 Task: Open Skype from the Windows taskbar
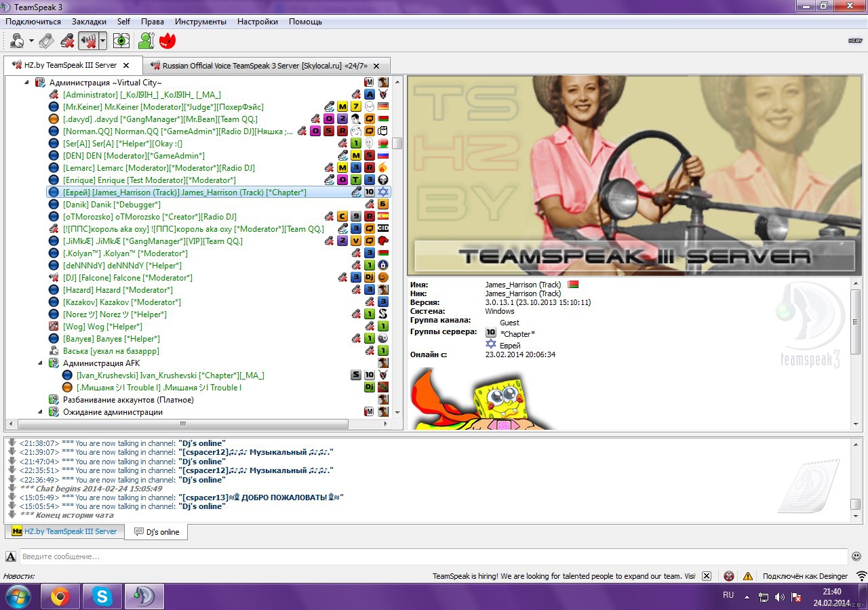coord(102,596)
